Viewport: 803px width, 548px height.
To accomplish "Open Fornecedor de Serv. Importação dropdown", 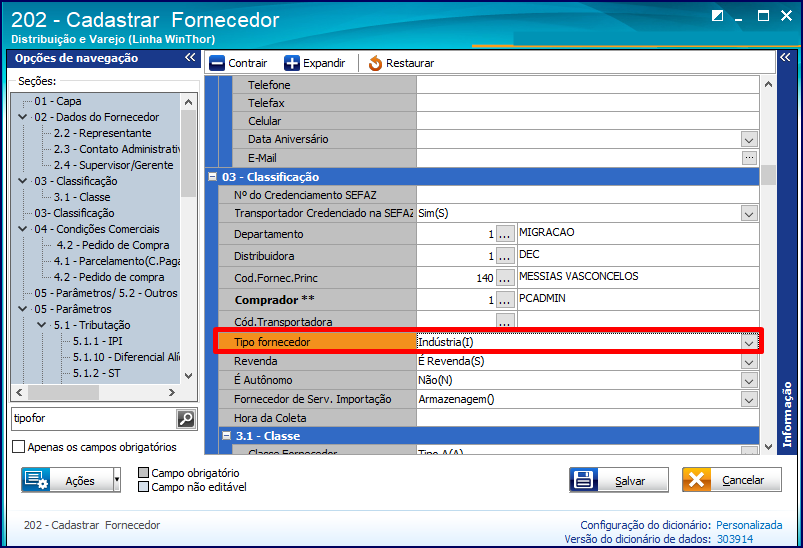I will tap(749, 400).
